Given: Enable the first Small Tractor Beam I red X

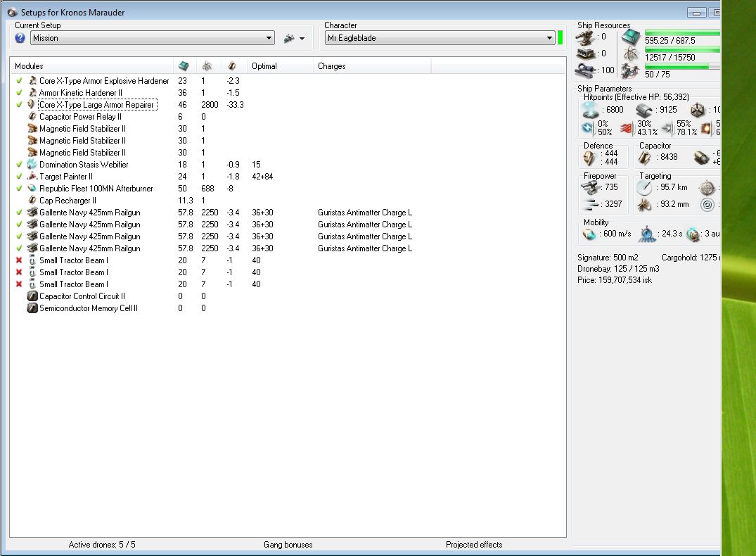Looking at the screenshot, I should (19, 260).
